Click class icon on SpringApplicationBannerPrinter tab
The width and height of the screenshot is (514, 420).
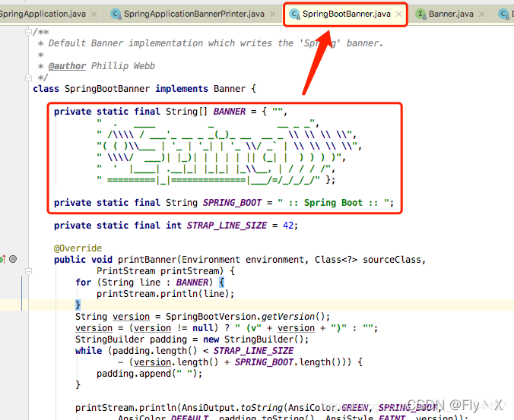coord(116,14)
